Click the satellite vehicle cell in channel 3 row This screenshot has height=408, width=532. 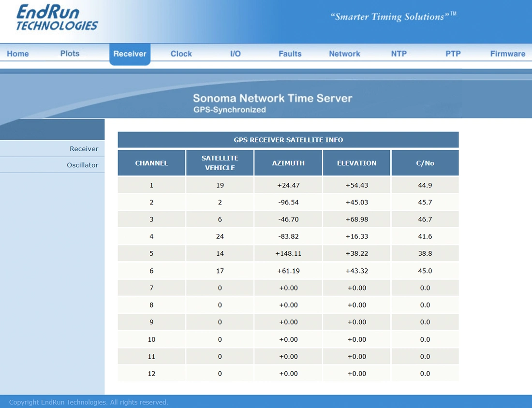tap(220, 219)
